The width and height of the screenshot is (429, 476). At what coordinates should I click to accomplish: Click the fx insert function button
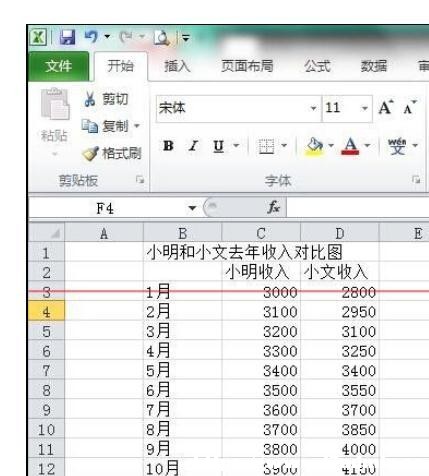[x=273, y=208]
